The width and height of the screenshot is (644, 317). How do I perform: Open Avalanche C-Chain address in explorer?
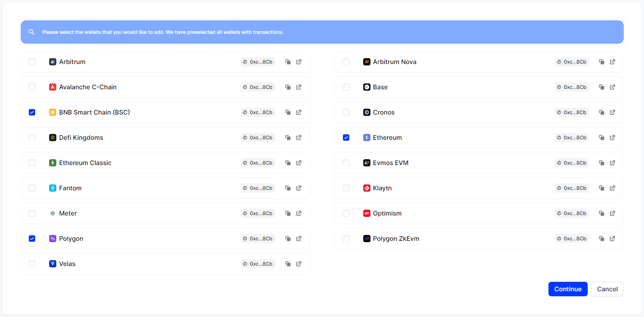click(299, 87)
